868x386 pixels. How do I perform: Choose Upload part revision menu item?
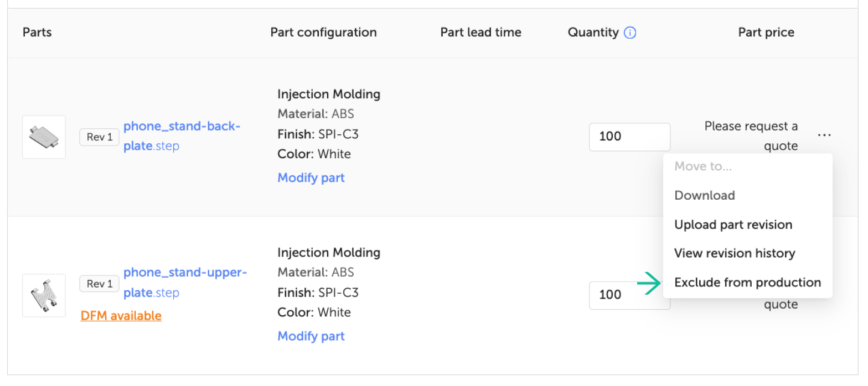click(733, 225)
